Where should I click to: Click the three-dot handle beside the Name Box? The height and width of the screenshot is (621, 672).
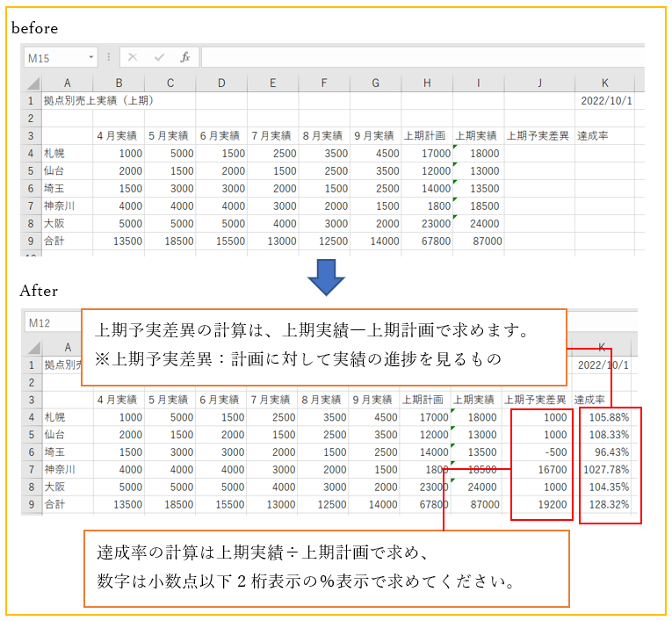point(109,57)
